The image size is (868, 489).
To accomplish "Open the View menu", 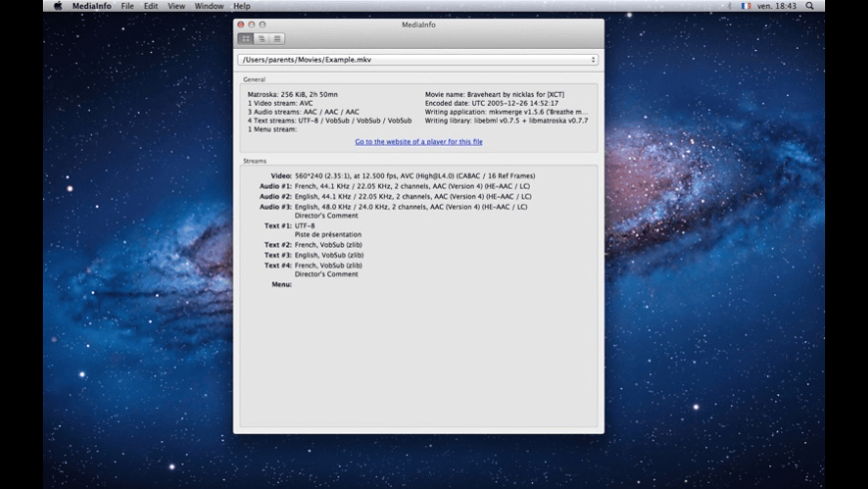I will 176,6.
